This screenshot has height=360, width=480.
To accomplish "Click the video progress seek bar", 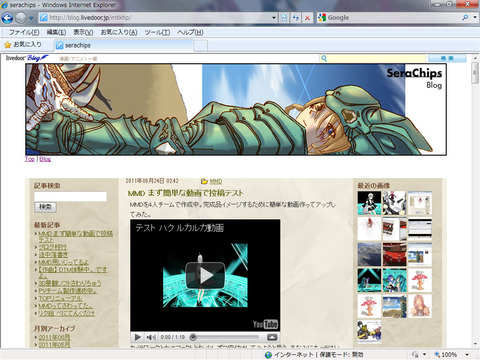I will [x=227, y=337].
